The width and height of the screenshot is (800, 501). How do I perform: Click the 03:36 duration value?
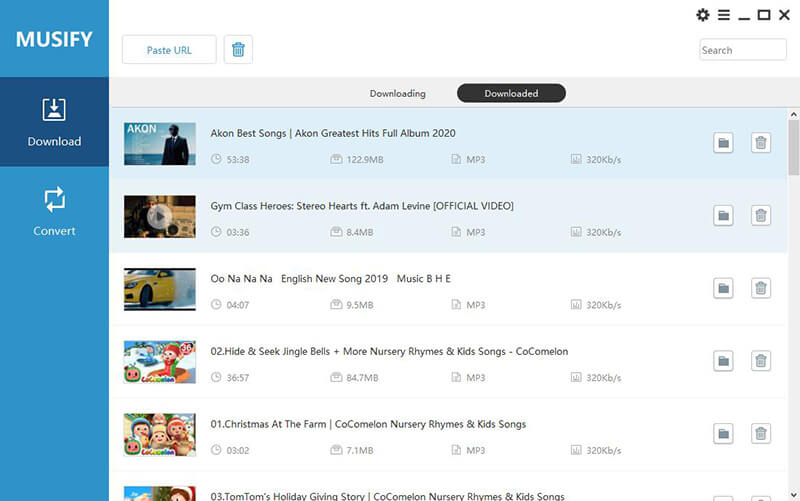pyautogui.click(x=238, y=233)
